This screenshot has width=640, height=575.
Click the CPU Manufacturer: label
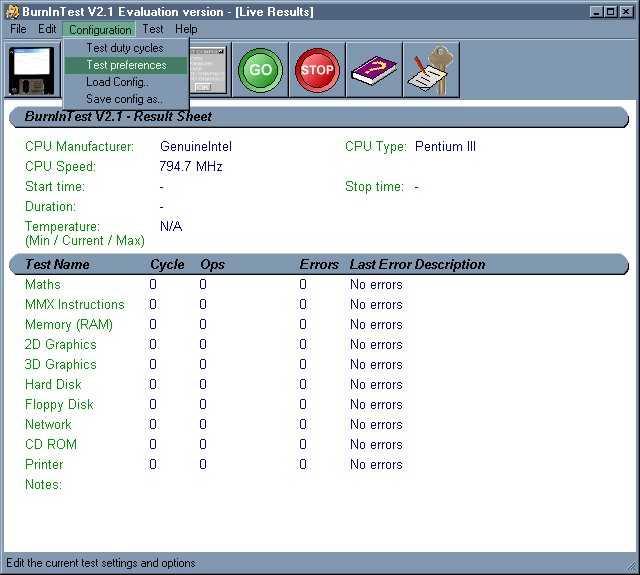point(80,147)
